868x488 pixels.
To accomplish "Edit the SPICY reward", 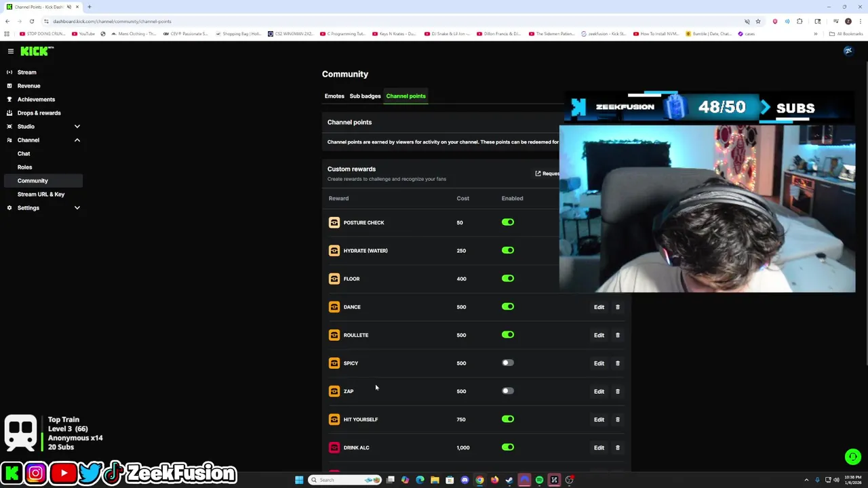I will (599, 363).
